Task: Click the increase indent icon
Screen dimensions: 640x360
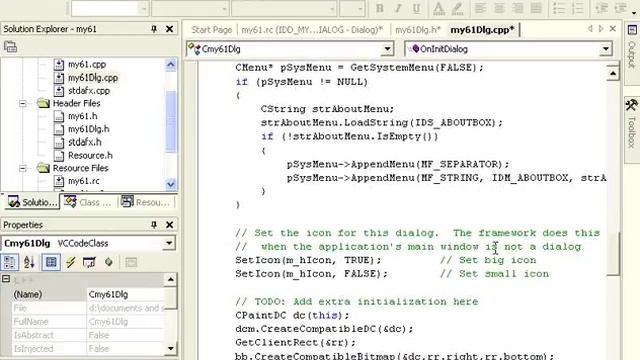Action: (x=620, y=8)
